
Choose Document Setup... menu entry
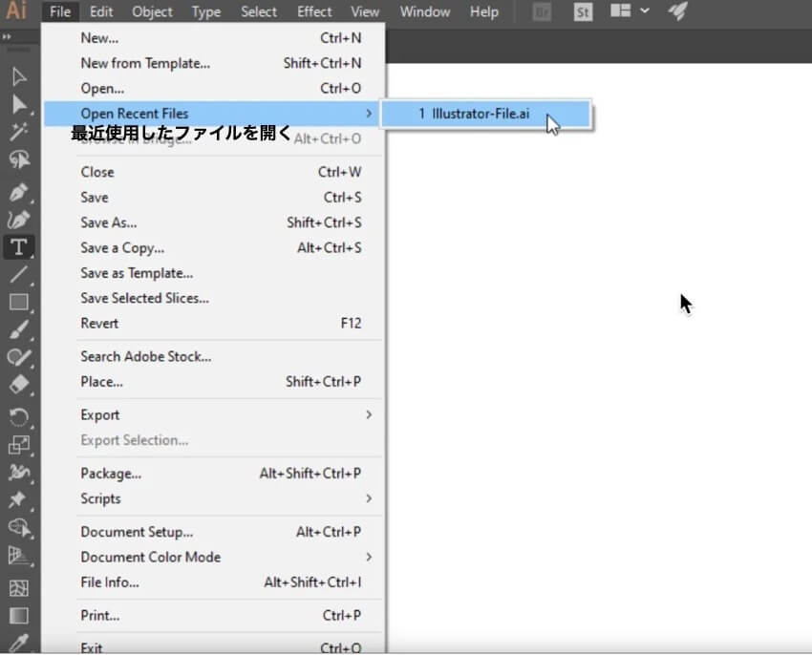(x=137, y=532)
